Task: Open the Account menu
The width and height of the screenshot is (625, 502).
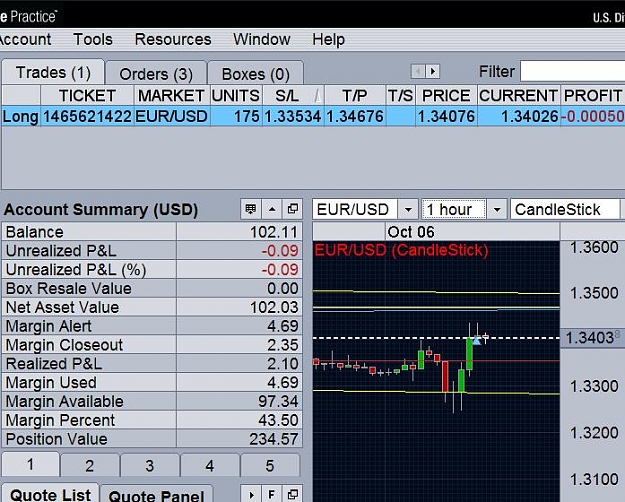Action: click(x=25, y=39)
